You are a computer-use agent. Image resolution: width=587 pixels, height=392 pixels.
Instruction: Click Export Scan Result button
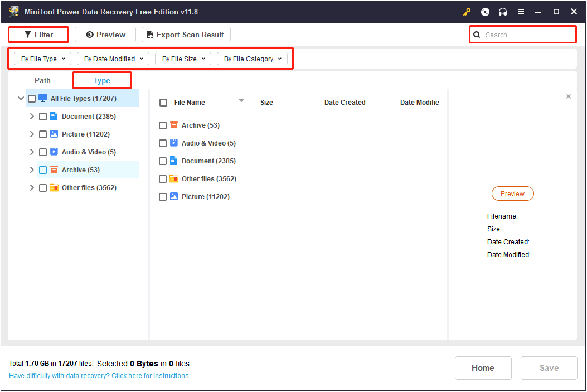point(186,35)
